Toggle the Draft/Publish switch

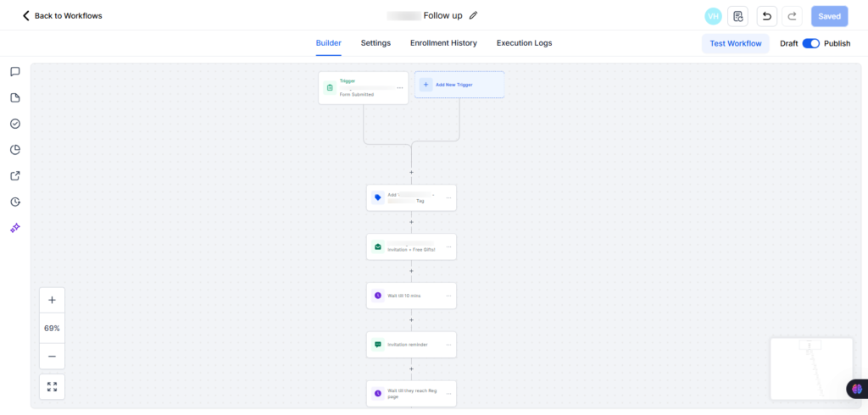click(x=810, y=43)
